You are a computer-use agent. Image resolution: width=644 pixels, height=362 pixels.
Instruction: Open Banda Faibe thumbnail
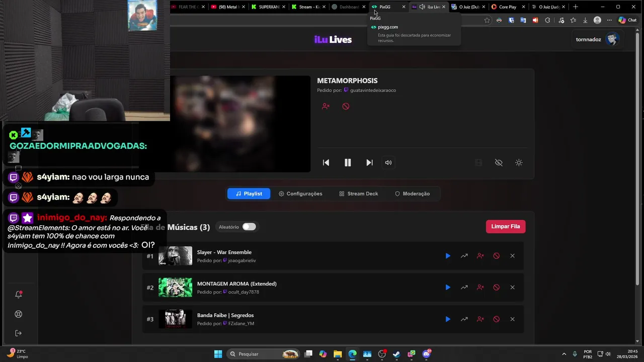pyautogui.click(x=175, y=319)
